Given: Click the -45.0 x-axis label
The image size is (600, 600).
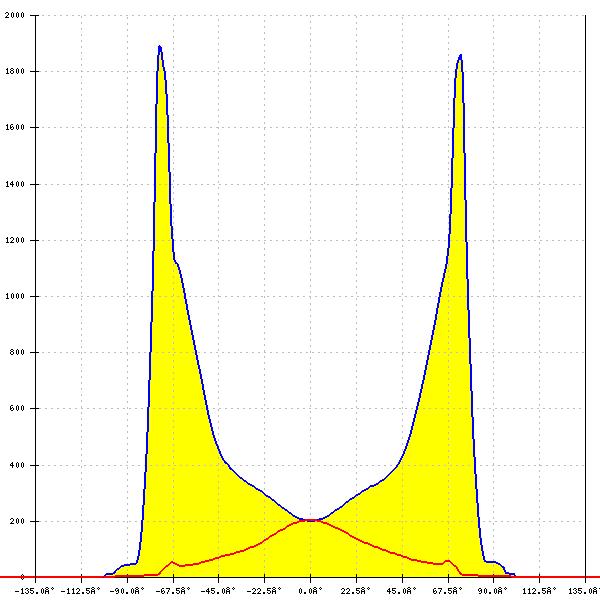Looking at the screenshot, I should pyautogui.click(x=218, y=591).
